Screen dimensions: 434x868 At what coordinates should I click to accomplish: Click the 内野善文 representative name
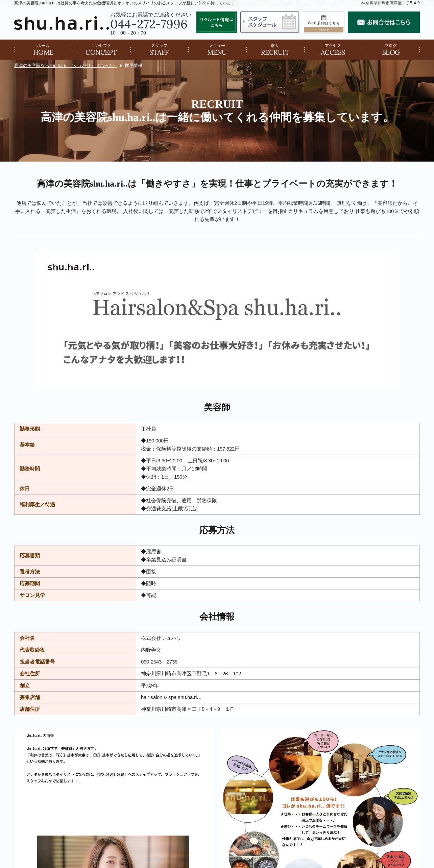(151, 650)
